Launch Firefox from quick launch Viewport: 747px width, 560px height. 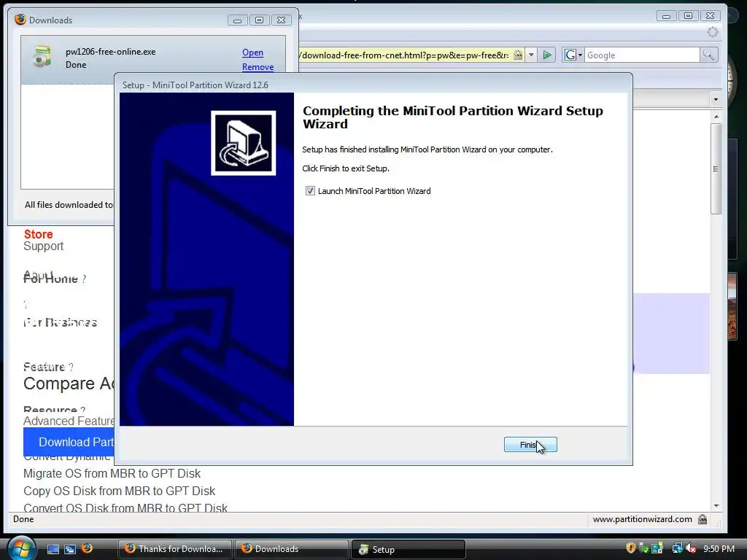88,548
